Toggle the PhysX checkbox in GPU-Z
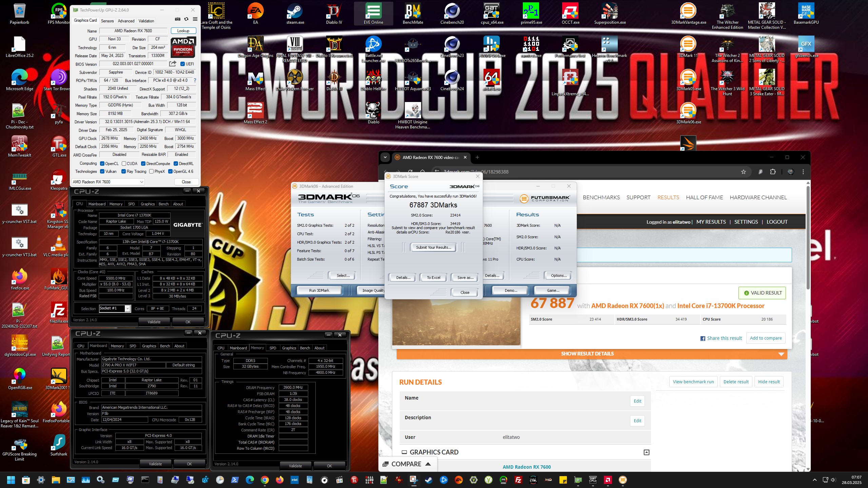 click(x=151, y=171)
